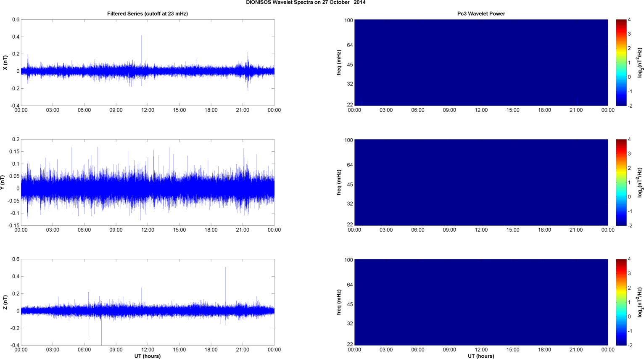Screen dimensions: 644x359
Task: Click the color scale bar beside the middle spectrogram
Action: pyautogui.click(x=621, y=182)
